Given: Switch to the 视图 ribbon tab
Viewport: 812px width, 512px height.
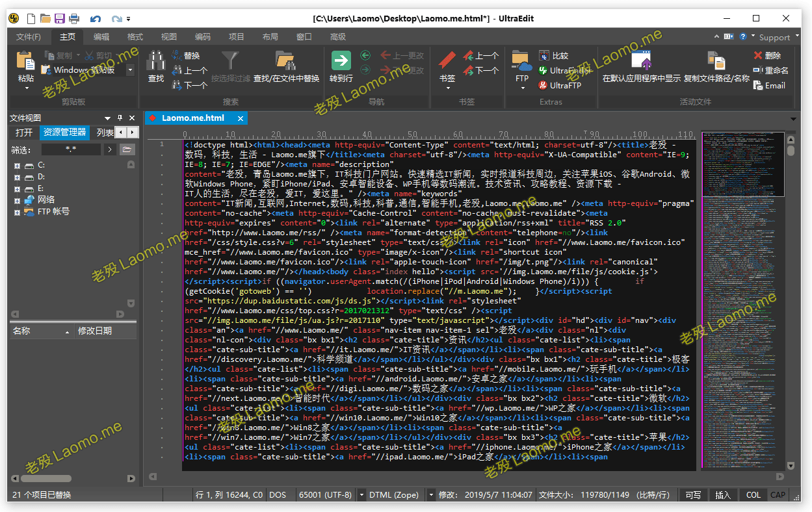Looking at the screenshot, I should (169, 37).
